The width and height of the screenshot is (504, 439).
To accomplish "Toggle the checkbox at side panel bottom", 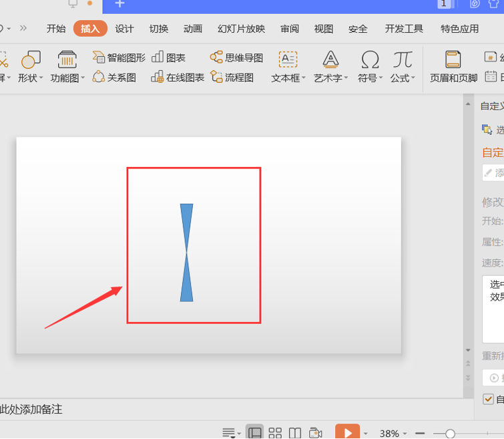I will pyautogui.click(x=488, y=399).
